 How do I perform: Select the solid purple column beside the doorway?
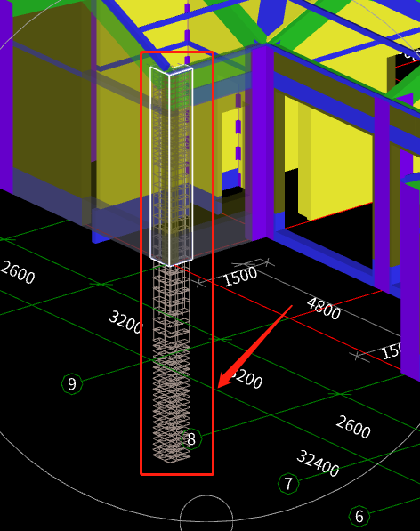click(x=262, y=142)
